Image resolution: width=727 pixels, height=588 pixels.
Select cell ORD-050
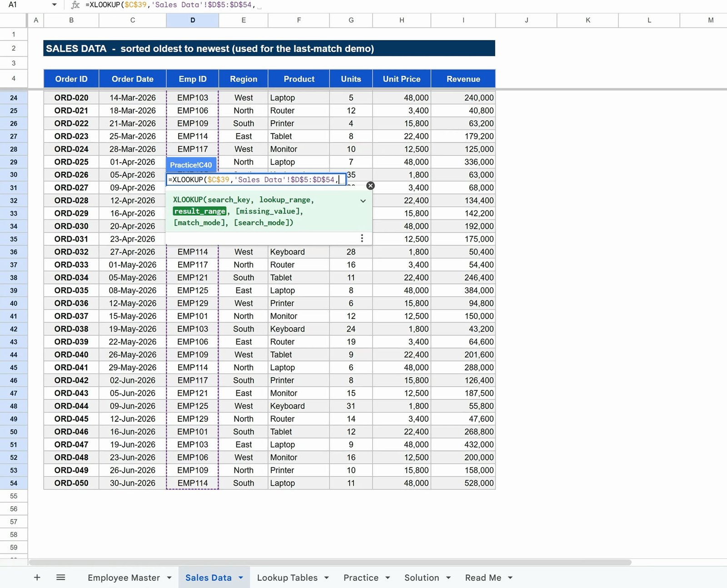(71, 483)
